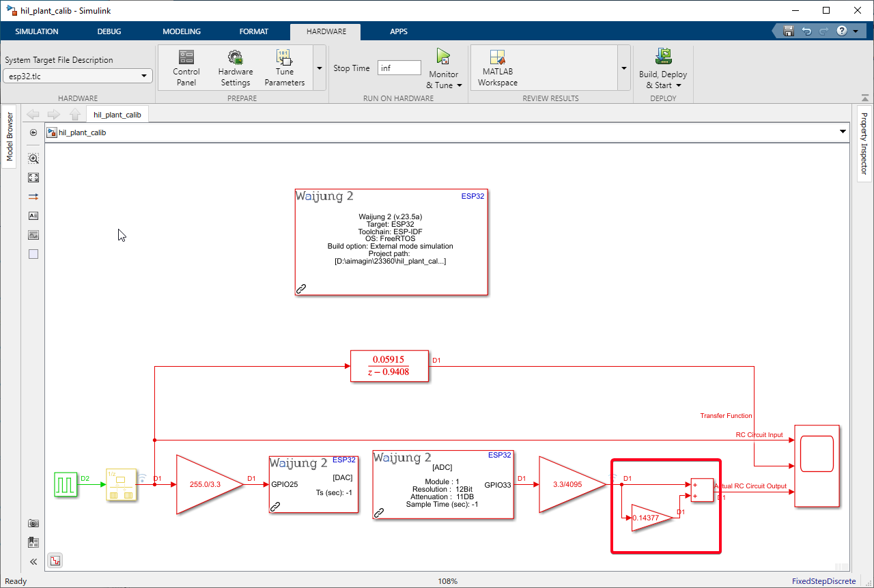Add an annotation using the text icon

[x=33, y=216]
